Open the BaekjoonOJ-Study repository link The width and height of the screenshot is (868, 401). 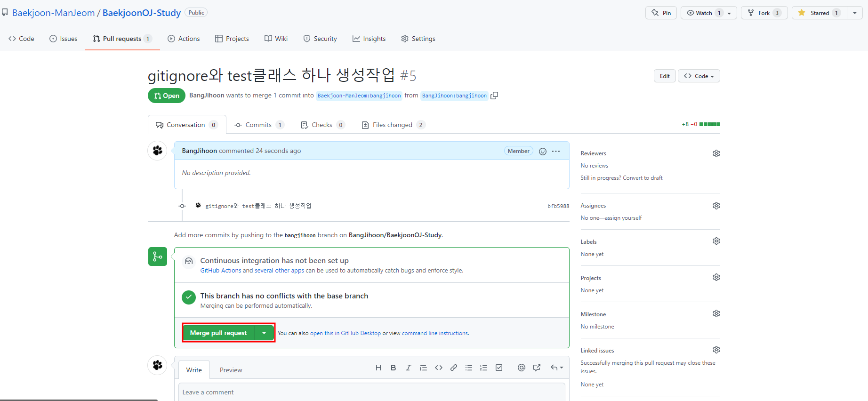pyautogui.click(x=142, y=13)
